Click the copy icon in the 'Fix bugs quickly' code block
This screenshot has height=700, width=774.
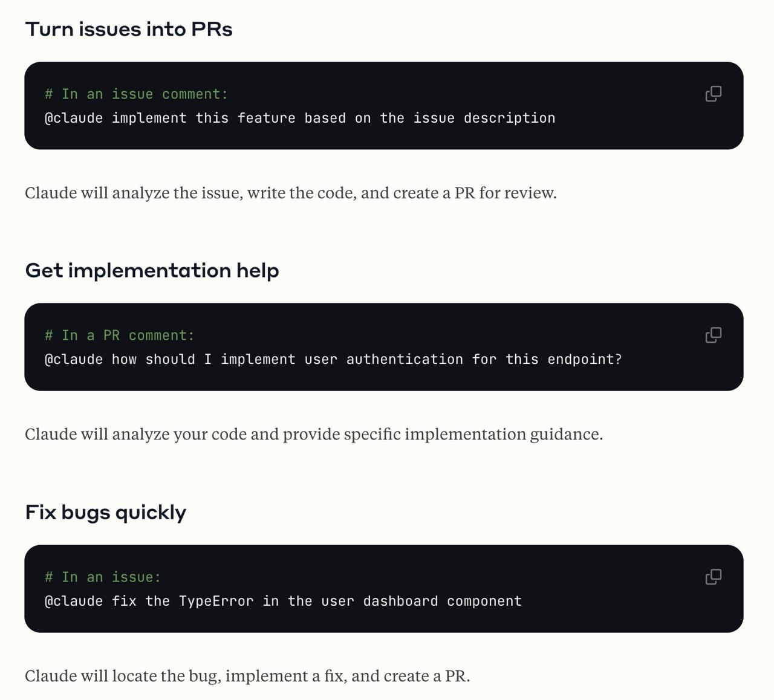pyautogui.click(x=714, y=577)
